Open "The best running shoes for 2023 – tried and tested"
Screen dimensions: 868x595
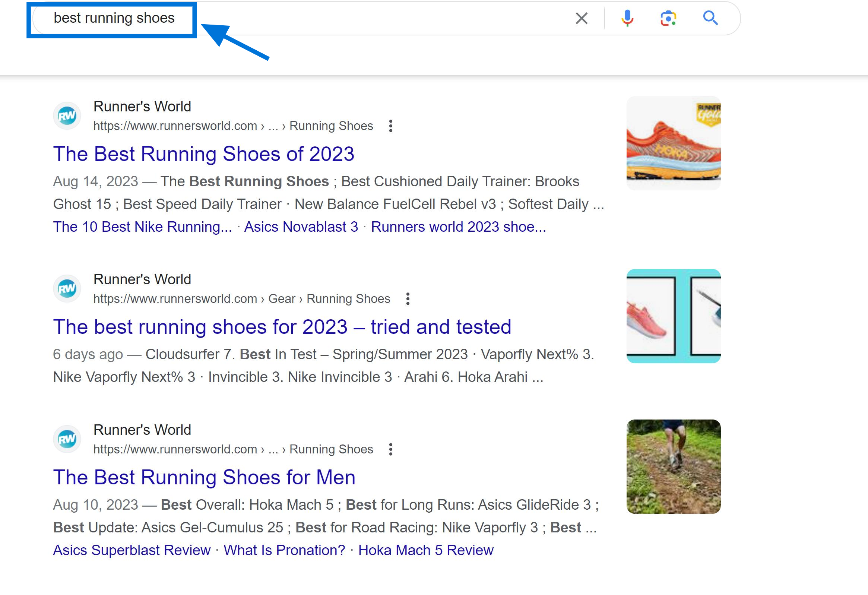[283, 326]
